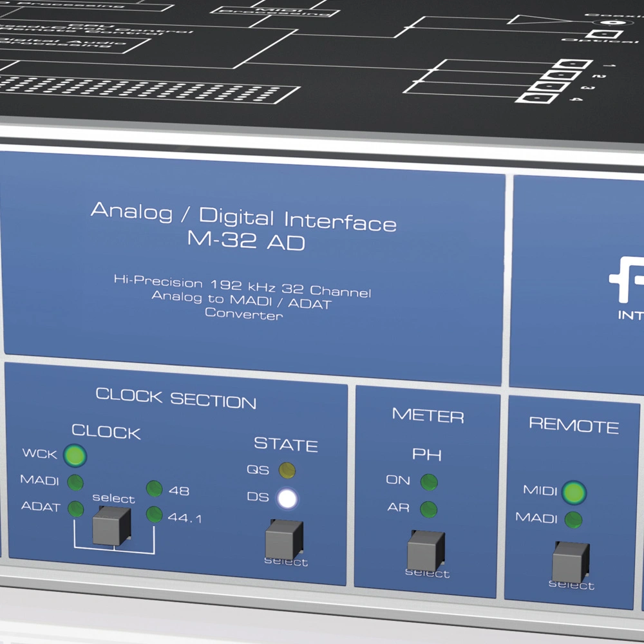
Task: Click the MIDI LED under Remote
Action: pos(573,493)
